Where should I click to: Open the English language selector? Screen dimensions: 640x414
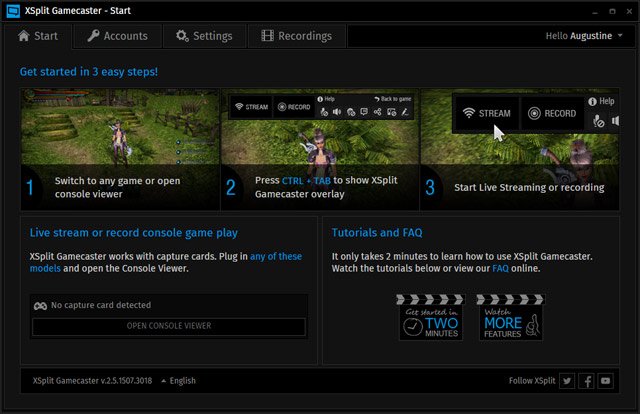(x=178, y=380)
